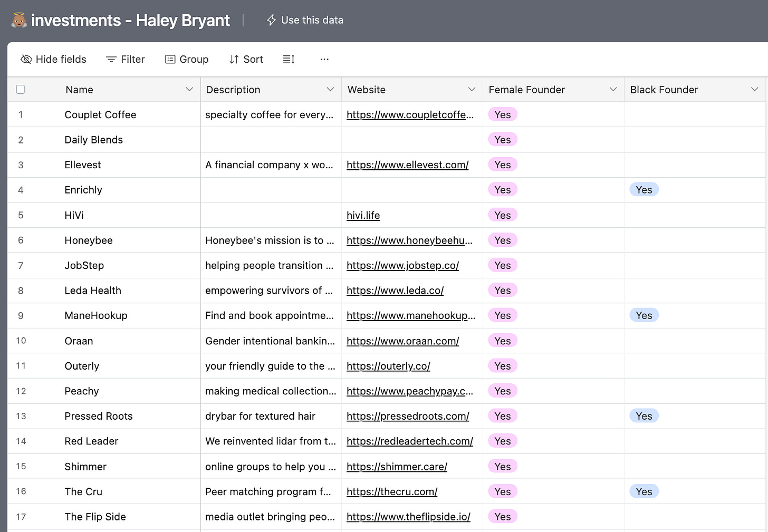Select the Couplet Coffee name cell
This screenshot has width=768, height=532.
(x=130, y=114)
